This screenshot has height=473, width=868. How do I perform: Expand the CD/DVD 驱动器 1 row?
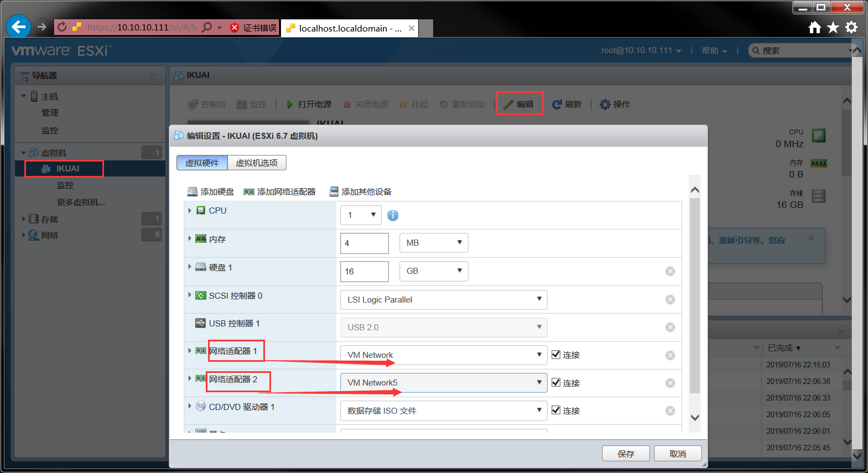tap(190, 406)
